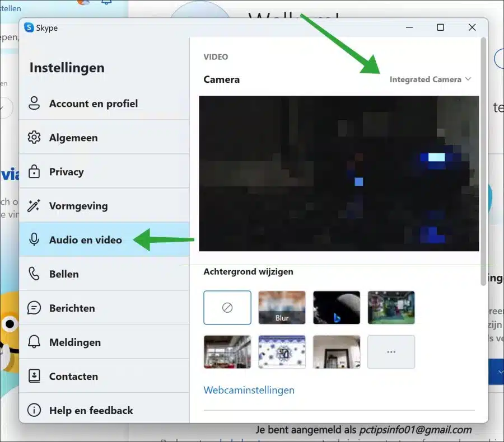Click the settings panel vertical scrollbar

tap(483, 161)
